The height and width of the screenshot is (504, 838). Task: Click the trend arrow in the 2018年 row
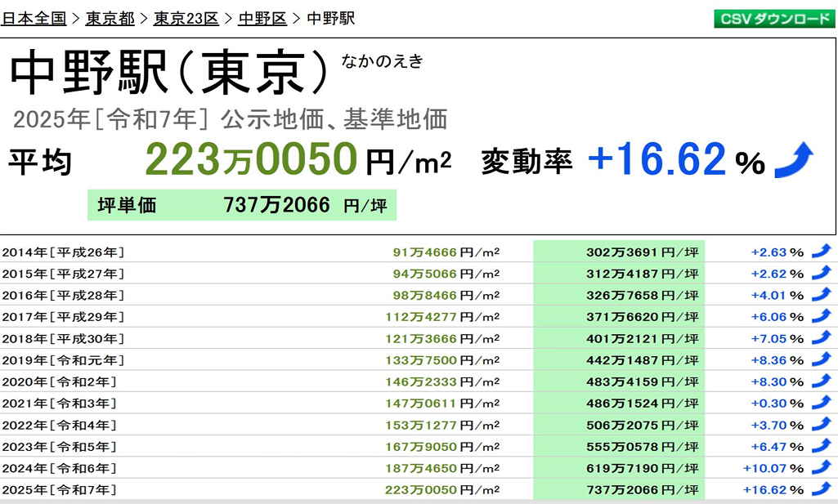(822, 338)
